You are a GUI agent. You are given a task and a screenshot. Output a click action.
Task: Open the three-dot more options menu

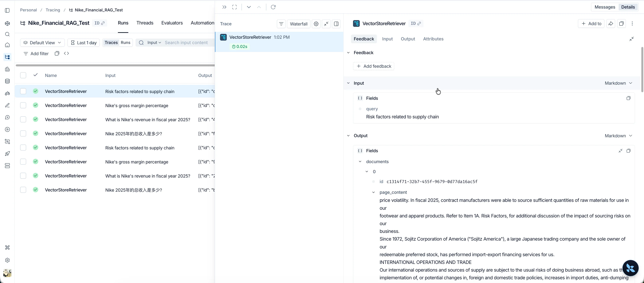pos(632,23)
